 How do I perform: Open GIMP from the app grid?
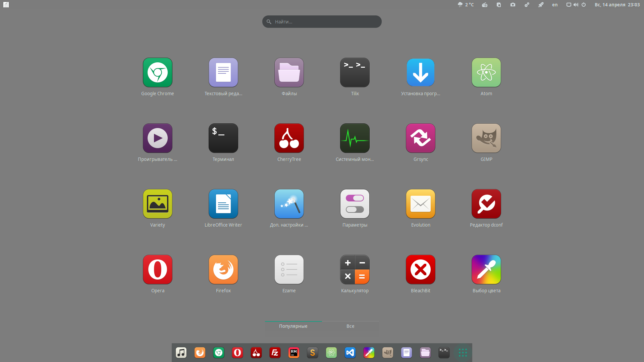486,138
